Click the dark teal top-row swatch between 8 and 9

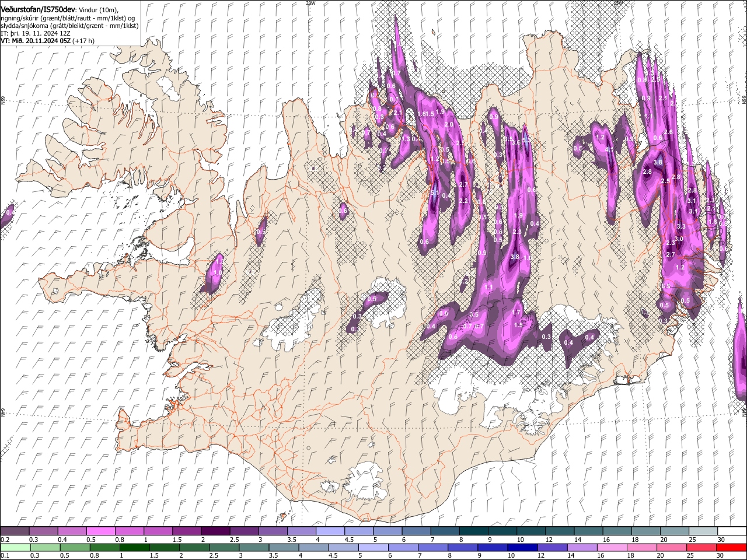(473, 531)
